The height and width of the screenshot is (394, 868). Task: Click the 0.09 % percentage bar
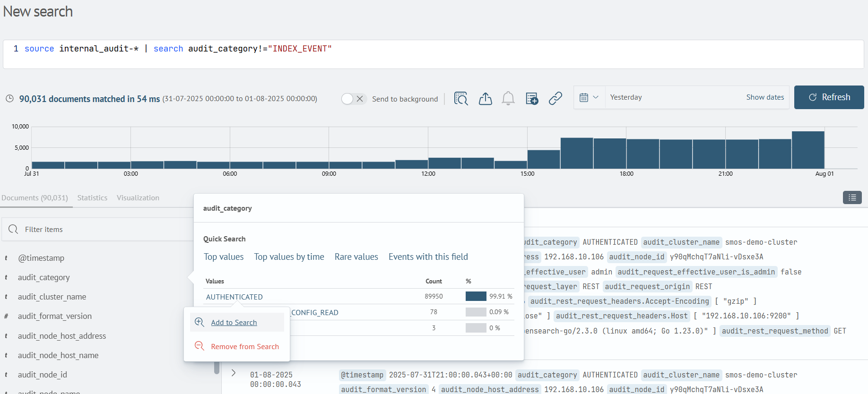pos(476,312)
